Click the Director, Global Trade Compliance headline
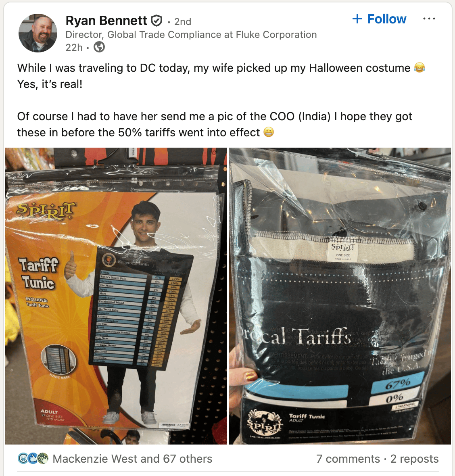The height and width of the screenshot is (476, 455). click(x=191, y=35)
